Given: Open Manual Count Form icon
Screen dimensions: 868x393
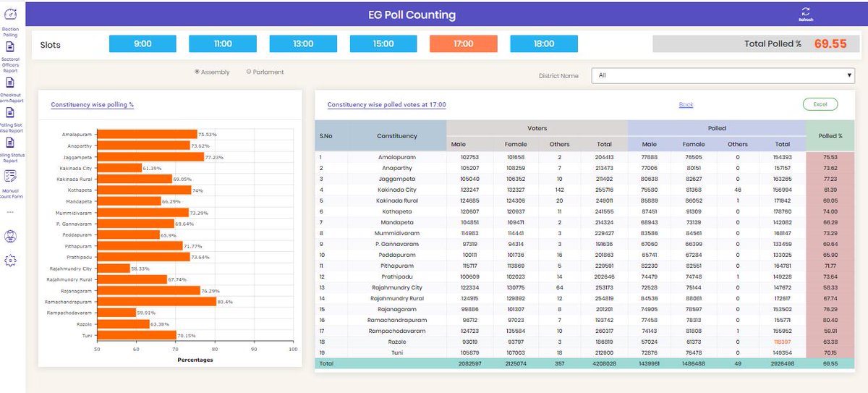Looking at the screenshot, I should tap(10, 176).
